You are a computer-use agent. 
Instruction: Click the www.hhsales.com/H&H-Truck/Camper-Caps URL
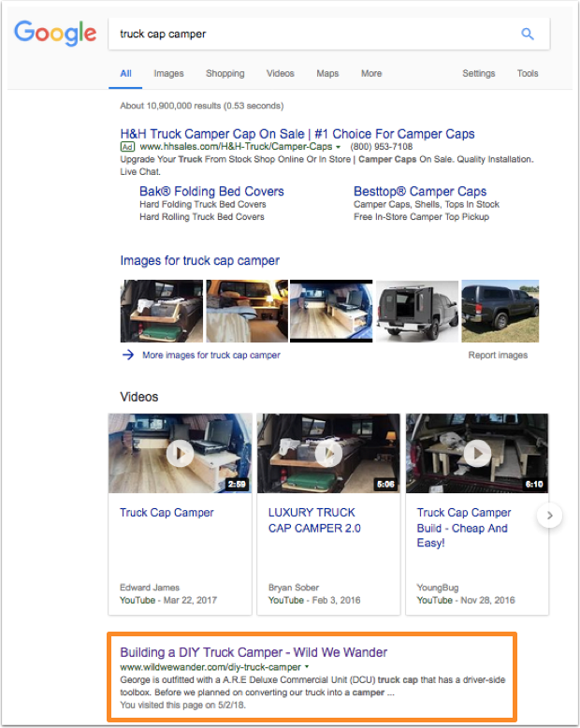click(236, 147)
